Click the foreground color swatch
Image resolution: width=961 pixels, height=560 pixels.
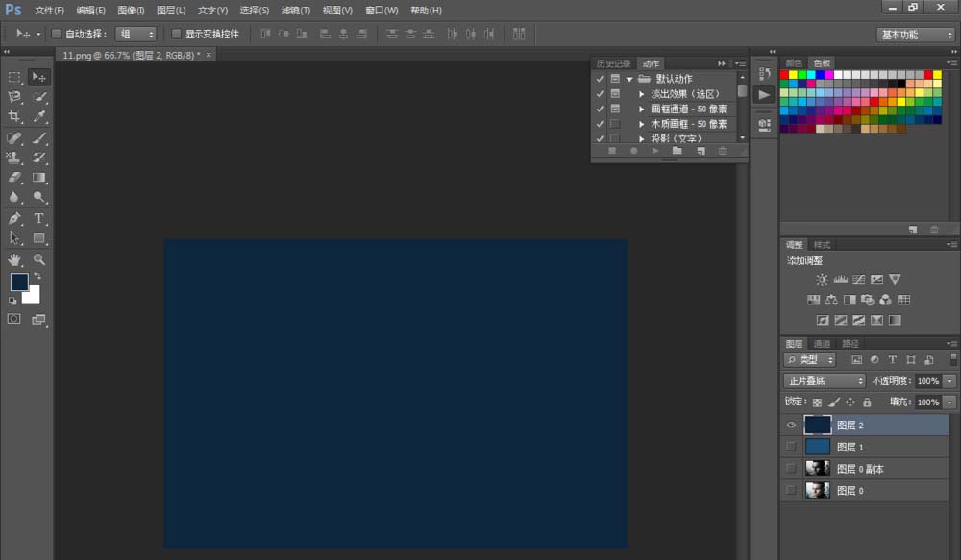(19, 281)
